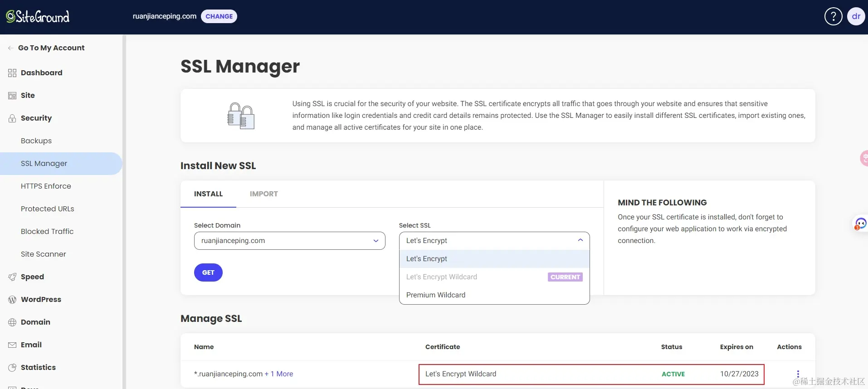Select SSL Manager sidebar item

click(x=61, y=164)
